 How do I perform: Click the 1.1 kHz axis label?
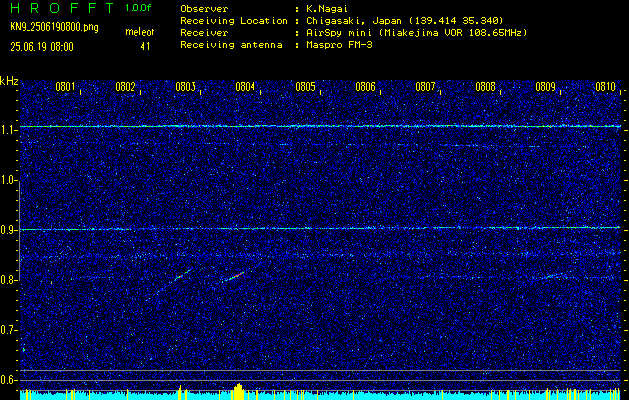[x=8, y=130]
